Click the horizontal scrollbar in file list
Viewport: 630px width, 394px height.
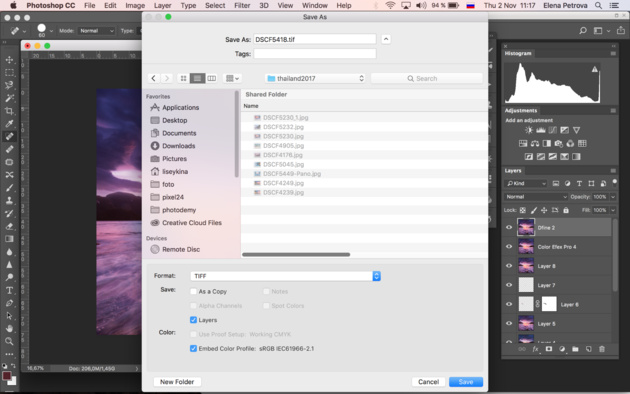[296, 254]
